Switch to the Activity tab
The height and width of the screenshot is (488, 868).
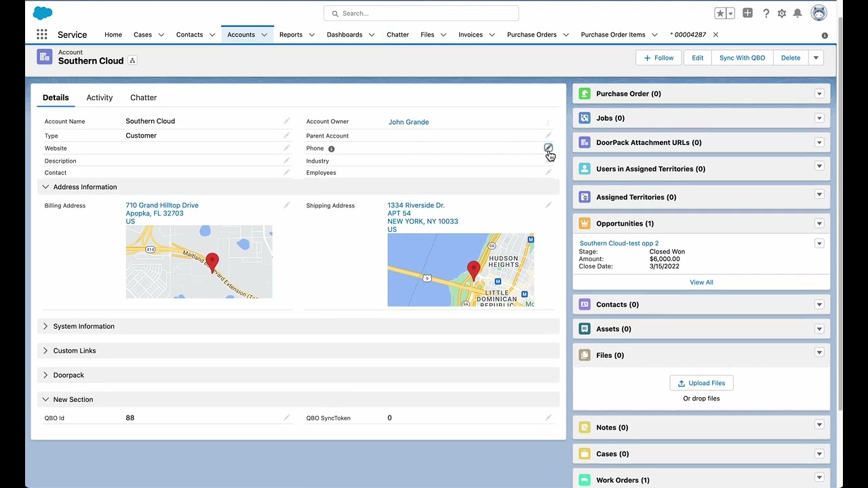coord(100,98)
